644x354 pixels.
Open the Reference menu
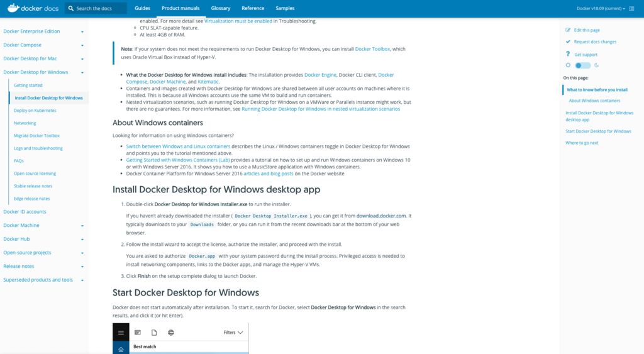coord(253,8)
